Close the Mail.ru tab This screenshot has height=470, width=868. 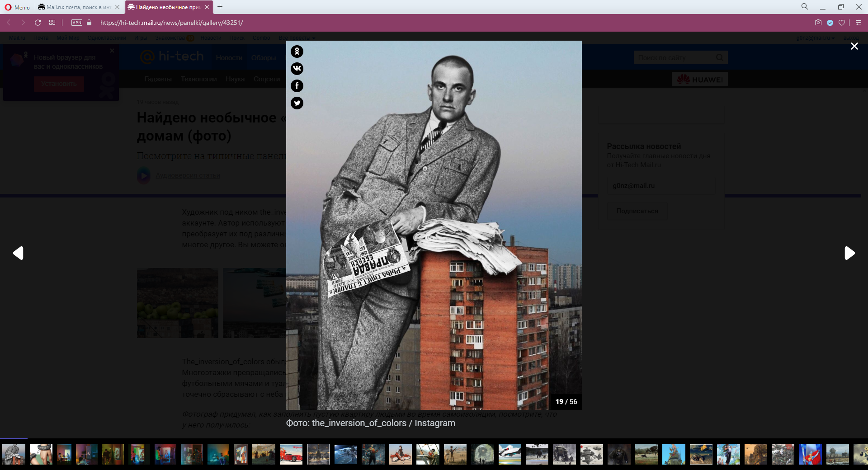(x=118, y=7)
